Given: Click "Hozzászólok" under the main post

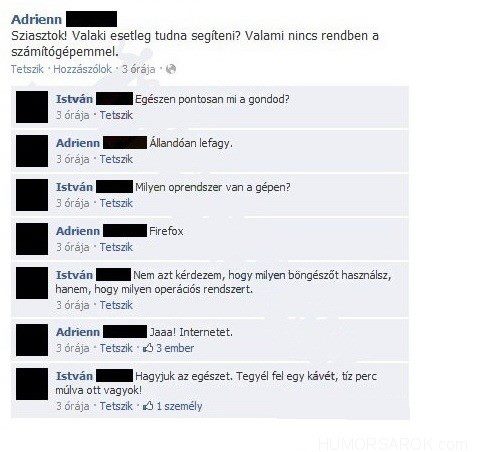Looking at the screenshot, I should coord(82,69).
